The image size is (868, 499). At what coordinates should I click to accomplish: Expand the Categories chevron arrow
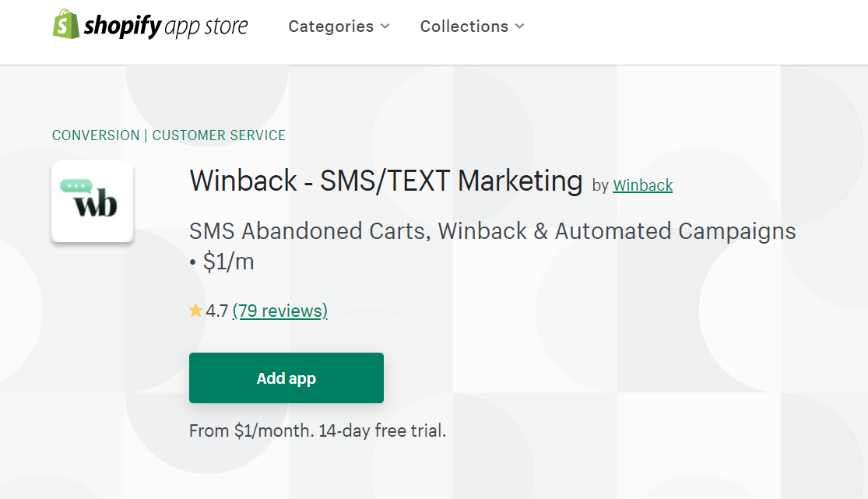tap(385, 26)
